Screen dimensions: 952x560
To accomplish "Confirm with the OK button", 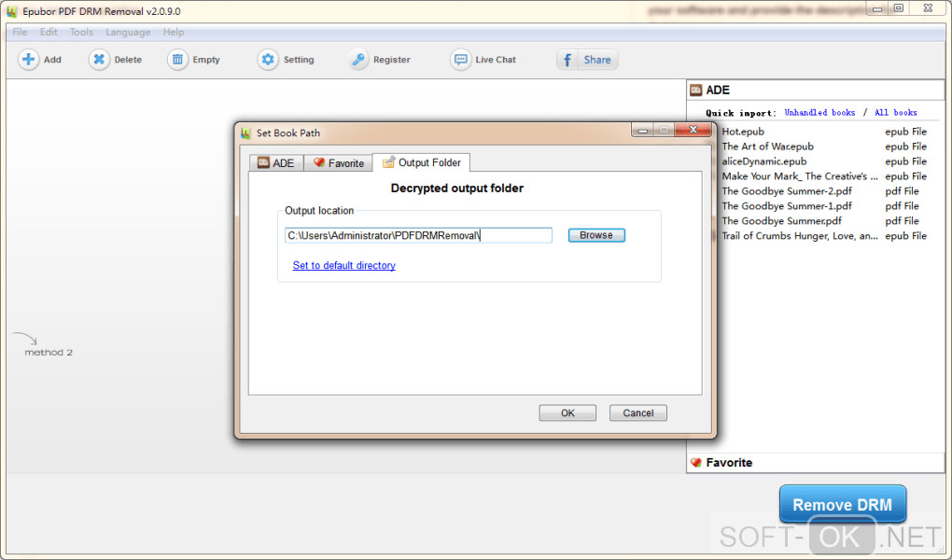I will click(567, 413).
